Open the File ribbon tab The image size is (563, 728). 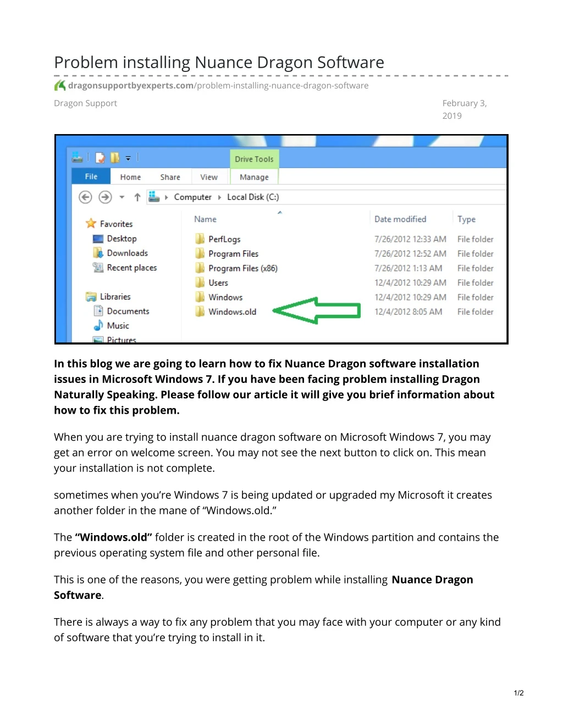point(91,176)
